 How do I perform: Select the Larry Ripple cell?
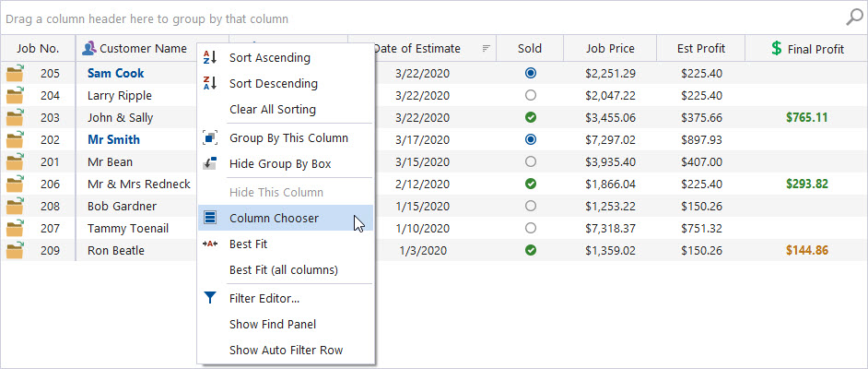point(120,95)
